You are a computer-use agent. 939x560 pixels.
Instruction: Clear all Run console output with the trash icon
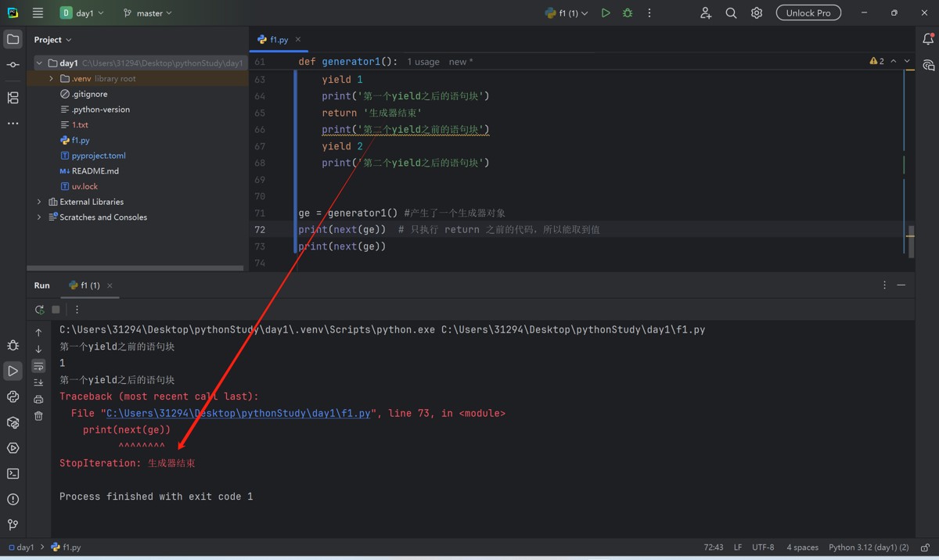(38, 416)
